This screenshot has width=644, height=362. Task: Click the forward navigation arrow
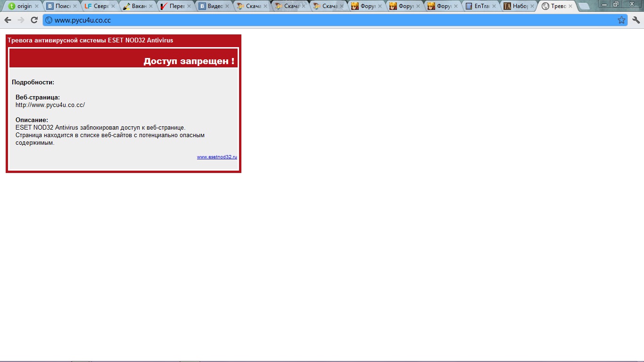(21, 20)
